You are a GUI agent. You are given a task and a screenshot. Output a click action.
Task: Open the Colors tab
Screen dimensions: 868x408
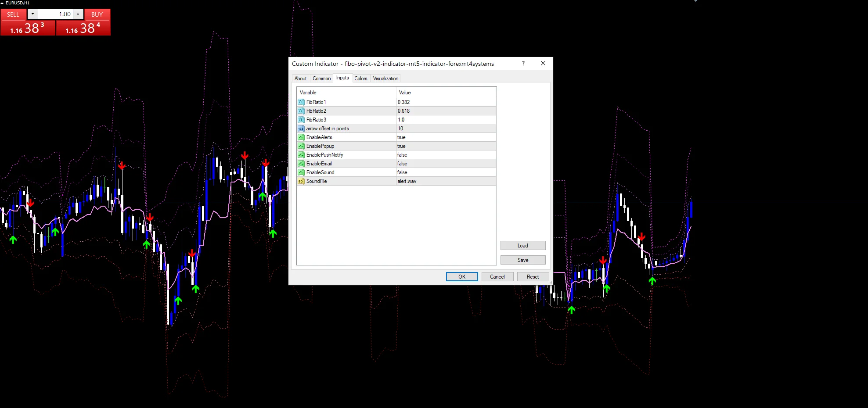[x=361, y=79]
